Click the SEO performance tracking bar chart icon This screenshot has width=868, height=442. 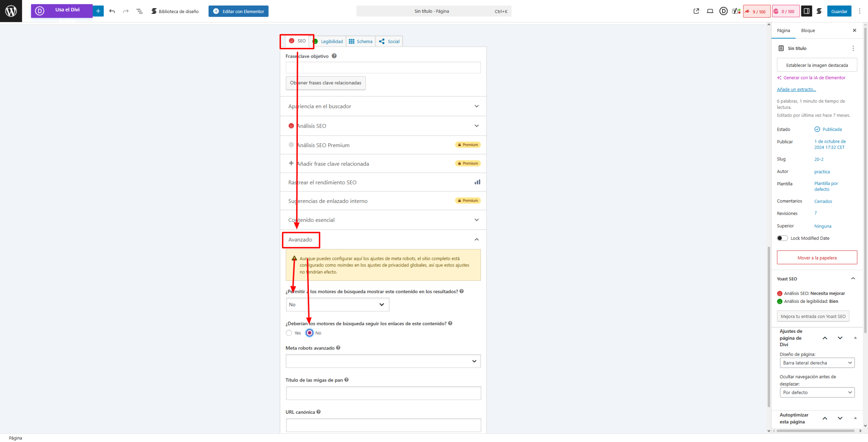click(x=477, y=182)
